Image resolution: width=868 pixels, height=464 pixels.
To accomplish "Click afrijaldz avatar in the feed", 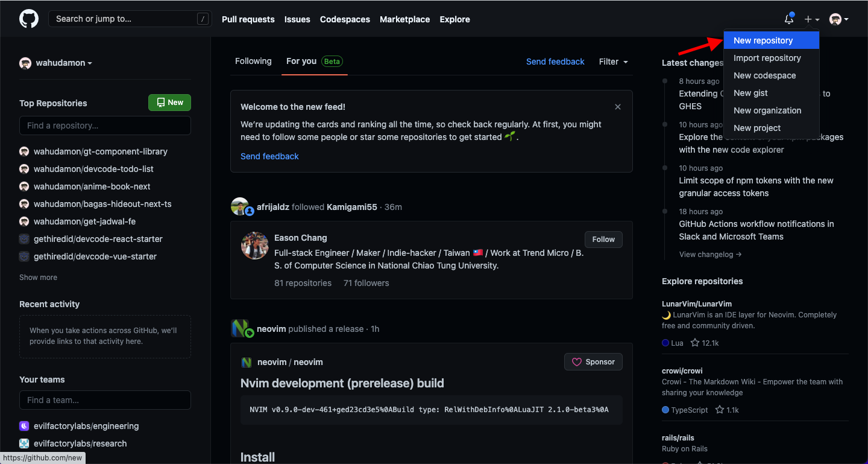I will click(x=240, y=206).
